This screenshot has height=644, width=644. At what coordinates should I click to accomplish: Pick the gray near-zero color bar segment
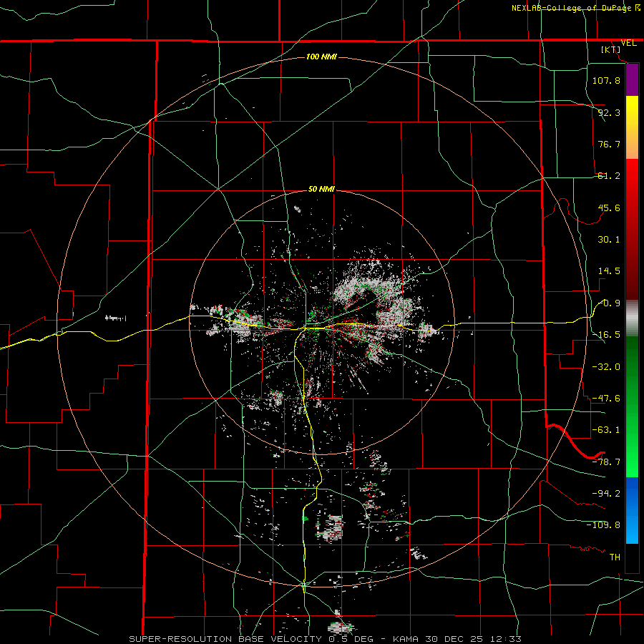(632, 318)
